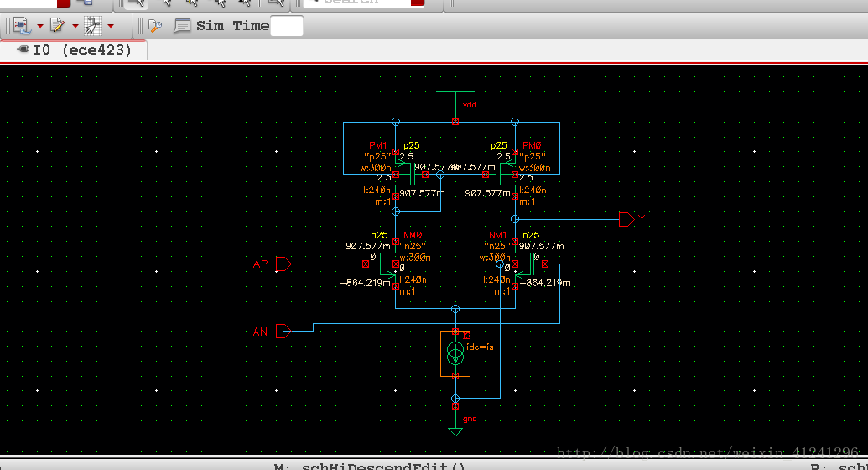Select the NM0 NMOS transistor label

(412, 236)
